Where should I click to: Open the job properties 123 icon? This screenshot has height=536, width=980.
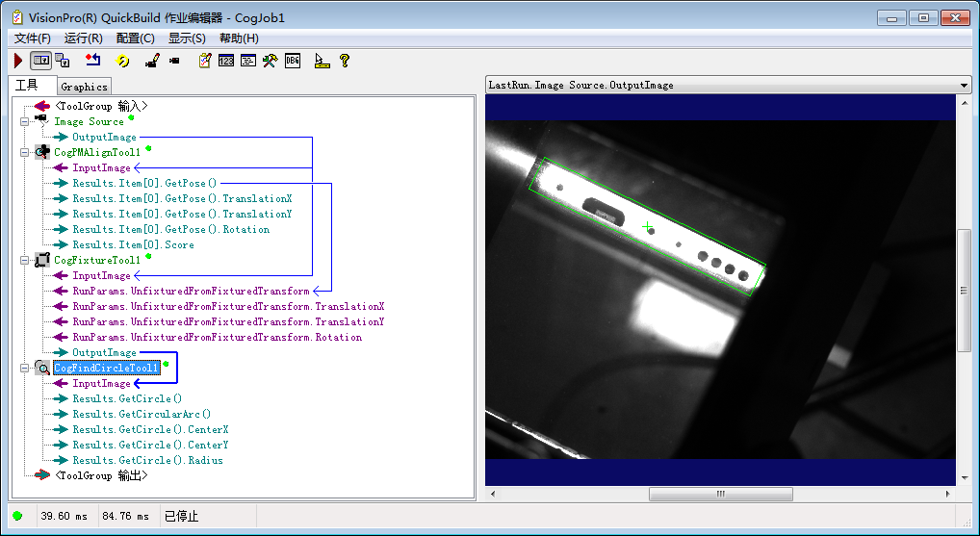click(x=226, y=61)
